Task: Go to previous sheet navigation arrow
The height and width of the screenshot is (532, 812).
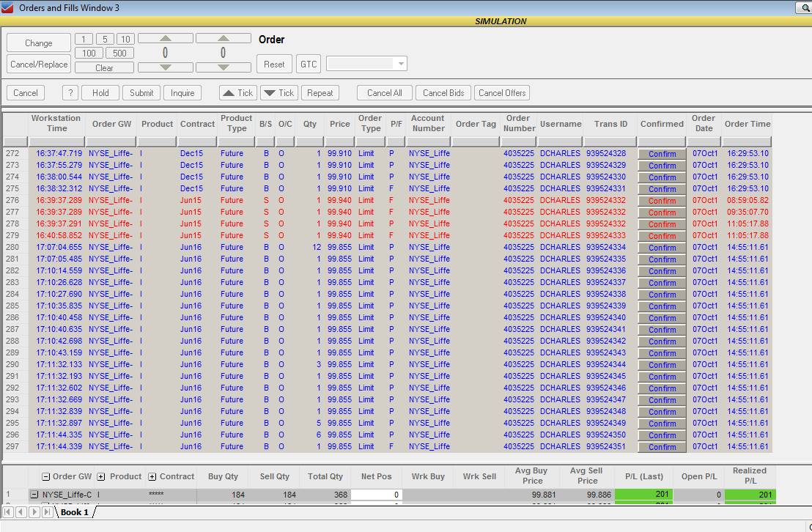Action: point(21,511)
